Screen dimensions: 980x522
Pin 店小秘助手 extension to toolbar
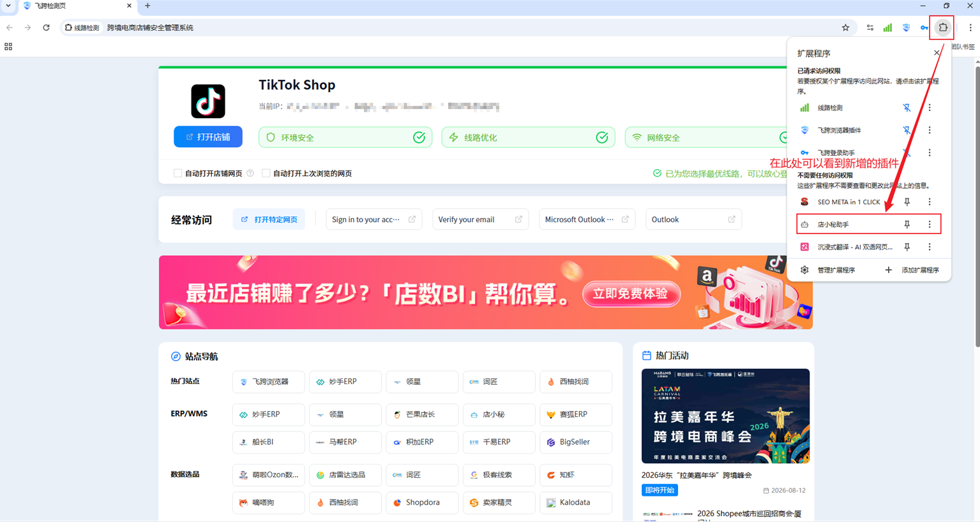(907, 225)
